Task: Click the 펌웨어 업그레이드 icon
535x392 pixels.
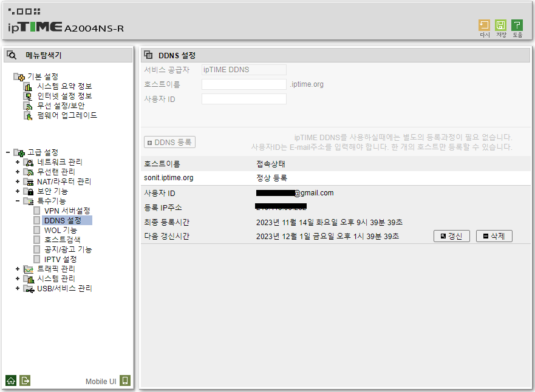Action: (x=28, y=115)
